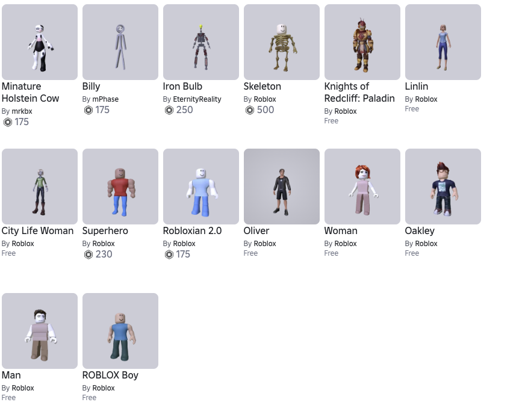
Task: Click the Billy title link
Action: click(x=91, y=87)
